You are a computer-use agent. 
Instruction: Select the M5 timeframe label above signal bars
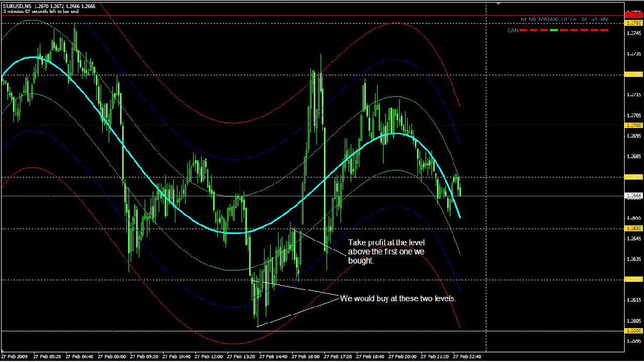pyautogui.click(x=533, y=19)
